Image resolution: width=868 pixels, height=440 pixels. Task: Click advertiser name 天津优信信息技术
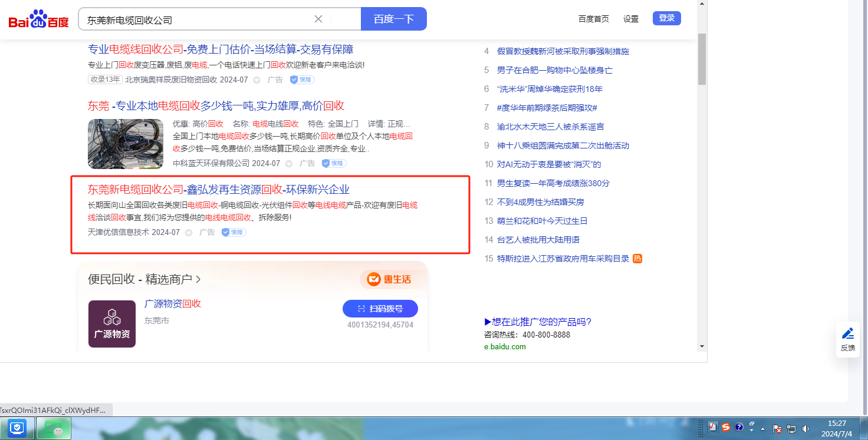[119, 232]
